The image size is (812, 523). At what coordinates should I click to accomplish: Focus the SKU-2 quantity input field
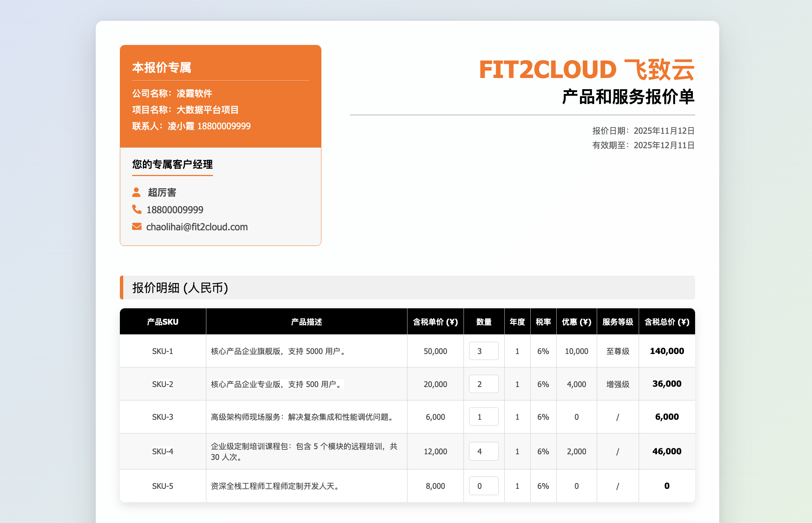click(x=483, y=384)
